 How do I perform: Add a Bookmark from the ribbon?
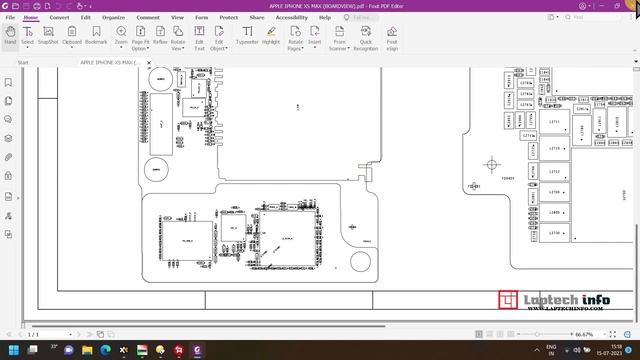tap(96, 36)
